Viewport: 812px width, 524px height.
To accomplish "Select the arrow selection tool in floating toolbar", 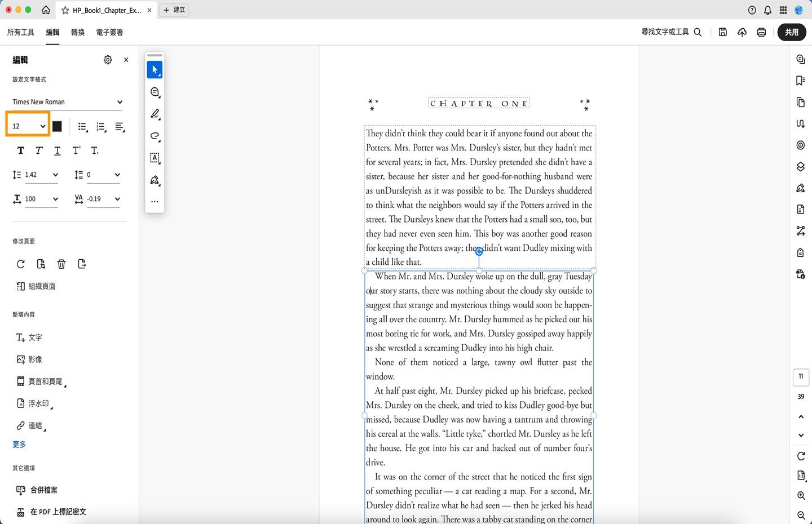I will pyautogui.click(x=155, y=70).
